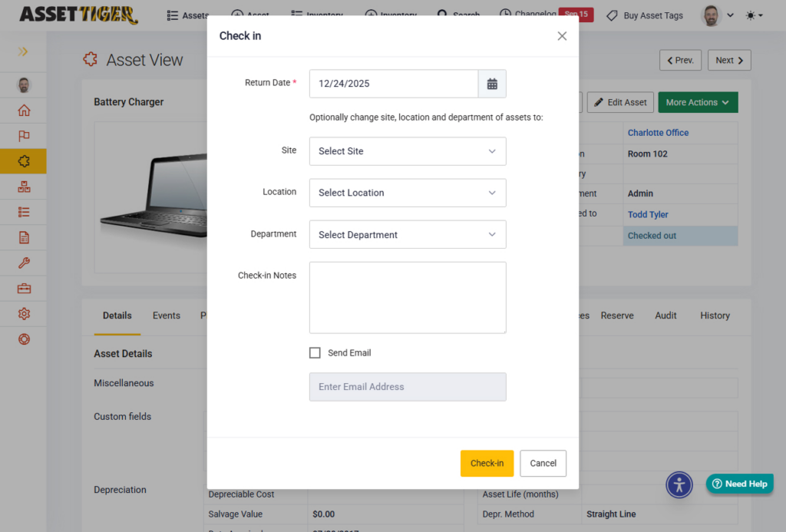
Task: Click the Tools wrench icon in sidebar
Action: [24, 263]
